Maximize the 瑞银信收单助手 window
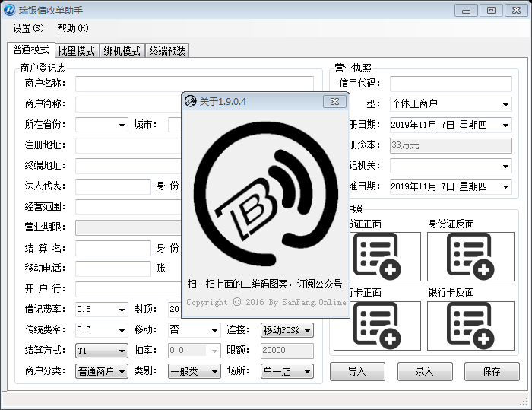Image resolution: width=532 pixels, height=410 pixels. 491,11
